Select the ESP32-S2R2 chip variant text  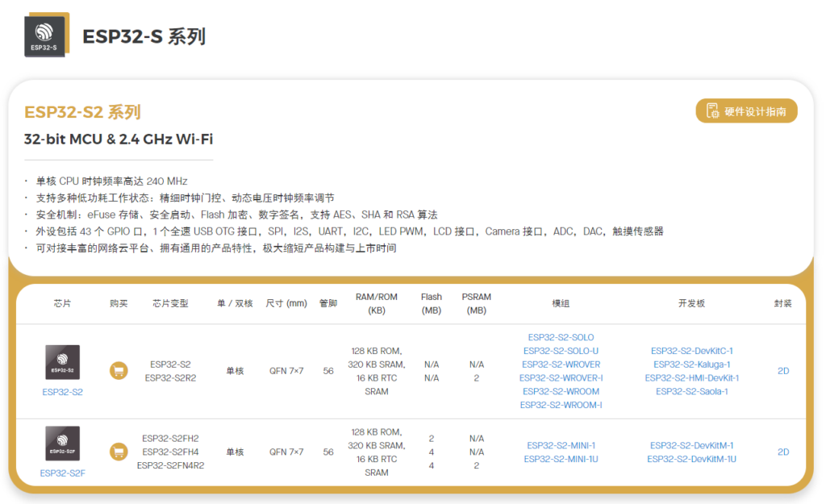pyautogui.click(x=170, y=378)
